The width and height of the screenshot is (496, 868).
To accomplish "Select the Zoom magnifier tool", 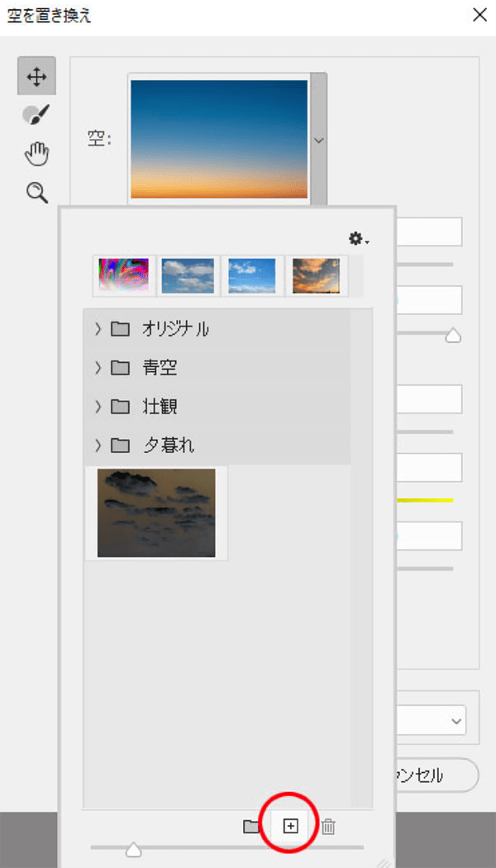I will 37,193.
